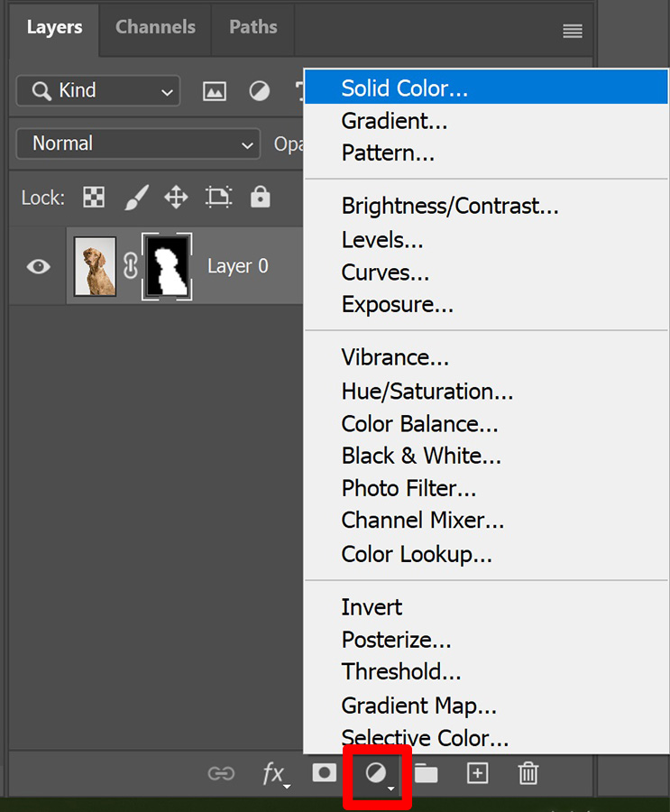
Task: Open the Kind filter dropdown
Action: tap(98, 91)
